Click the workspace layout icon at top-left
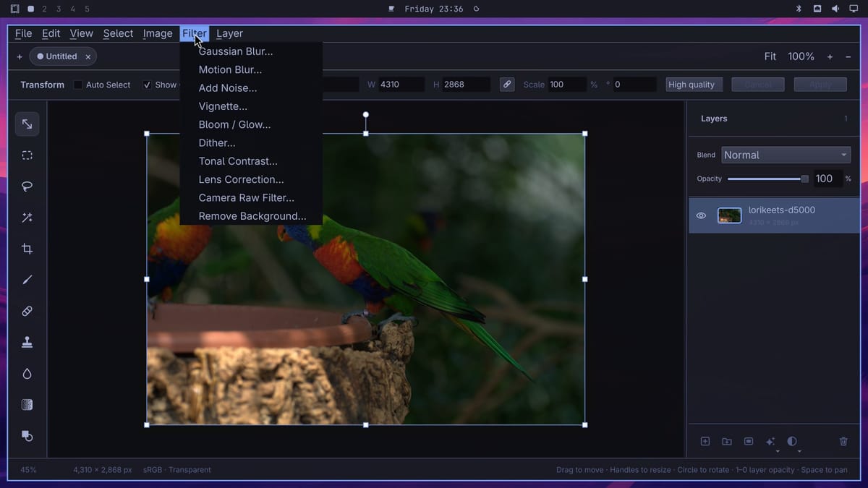The image size is (868, 488). pos(14,9)
